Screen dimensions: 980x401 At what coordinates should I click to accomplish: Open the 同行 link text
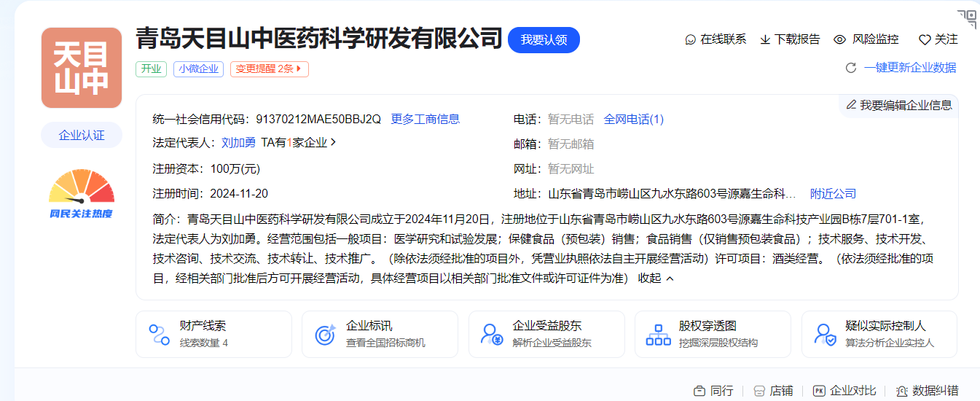pos(722,391)
